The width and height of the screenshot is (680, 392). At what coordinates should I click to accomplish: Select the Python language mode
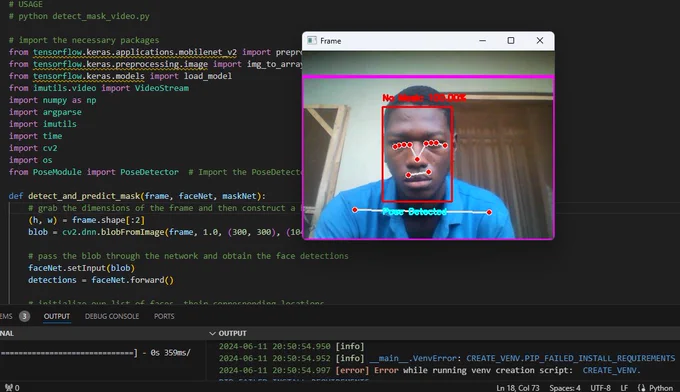[x=661, y=388]
